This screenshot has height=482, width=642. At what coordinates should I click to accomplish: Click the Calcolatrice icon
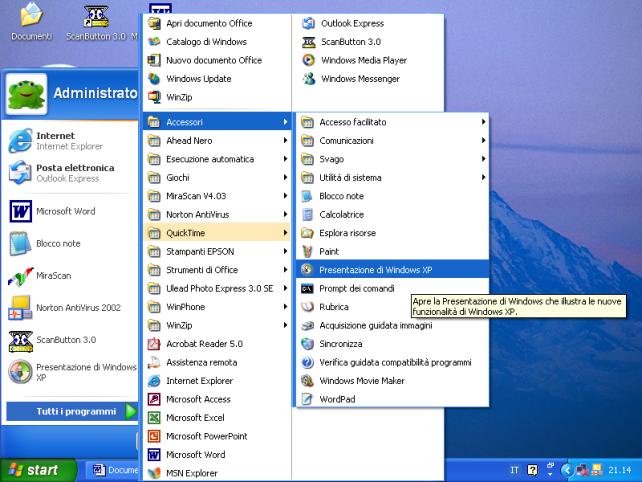click(307, 215)
